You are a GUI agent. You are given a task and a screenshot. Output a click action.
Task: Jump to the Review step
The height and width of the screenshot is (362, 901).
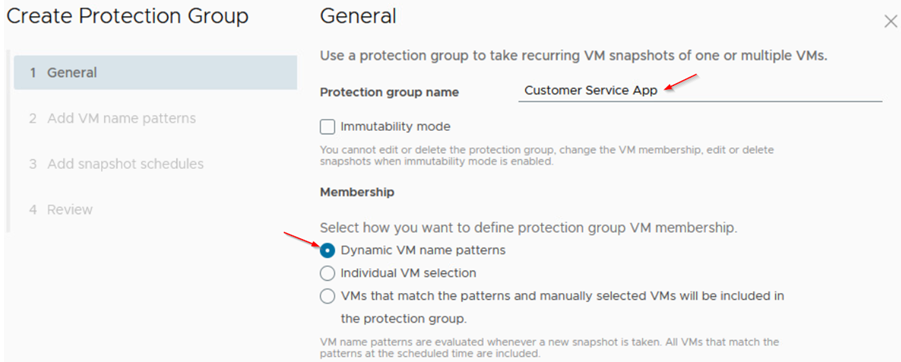point(61,209)
